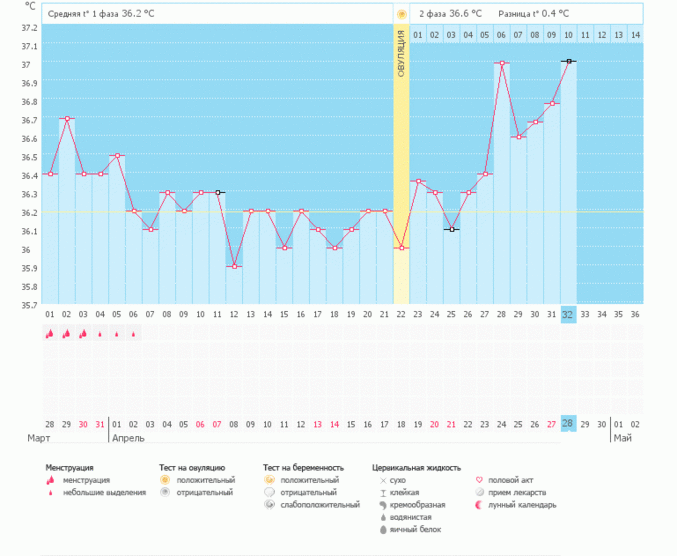Click the сухо cross icon in legend
677x556 pixels.
[384, 480]
